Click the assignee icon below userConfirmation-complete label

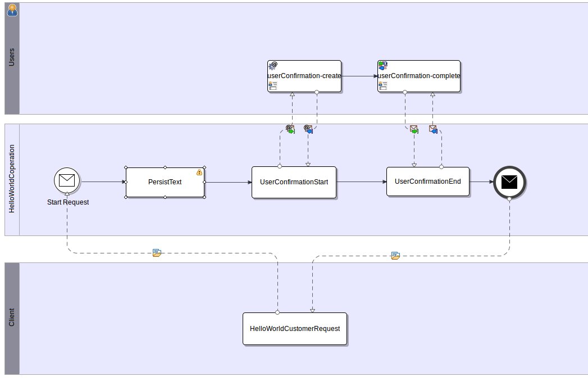(382, 84)
